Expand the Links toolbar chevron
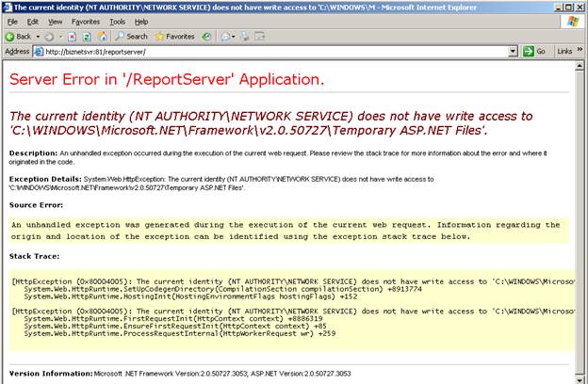The width and height of the screenshot is (588, 384). (x=580, y=49)
